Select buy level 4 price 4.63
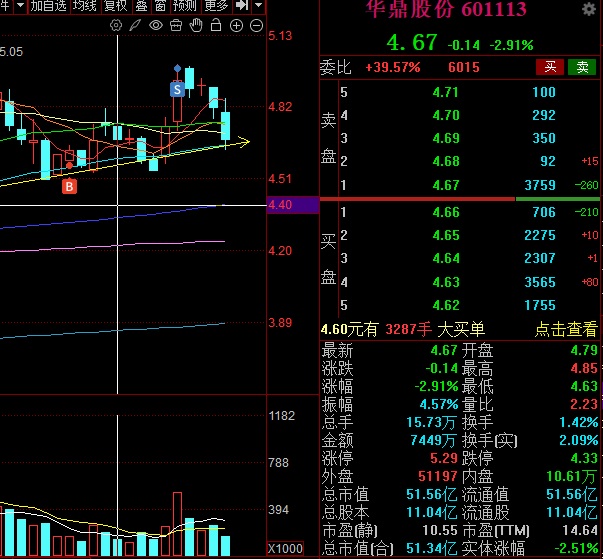Image resolution: width=603 pixels, height=559 pixels. (446, 282)
